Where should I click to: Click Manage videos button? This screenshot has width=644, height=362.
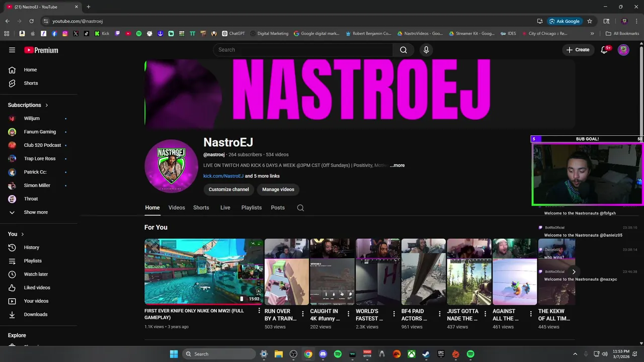point(278,190)
